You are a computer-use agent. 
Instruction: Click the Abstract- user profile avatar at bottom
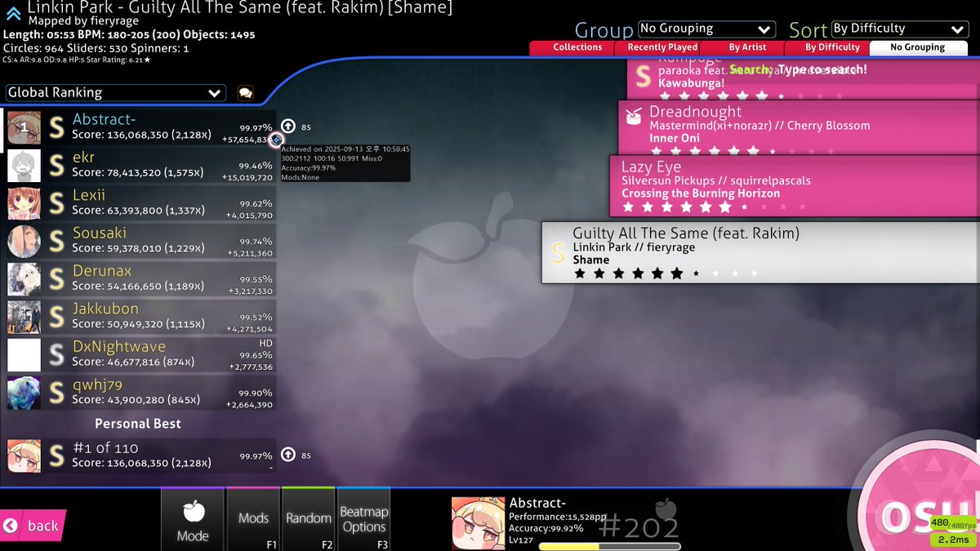[x=478, y=523]
